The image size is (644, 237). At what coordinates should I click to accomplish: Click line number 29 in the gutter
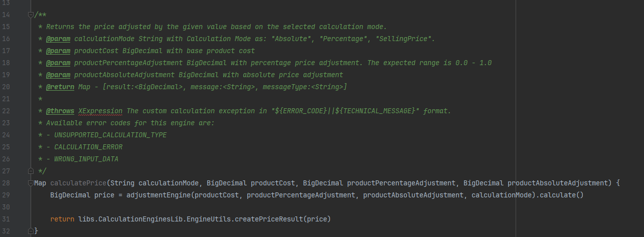coord(7,195)
